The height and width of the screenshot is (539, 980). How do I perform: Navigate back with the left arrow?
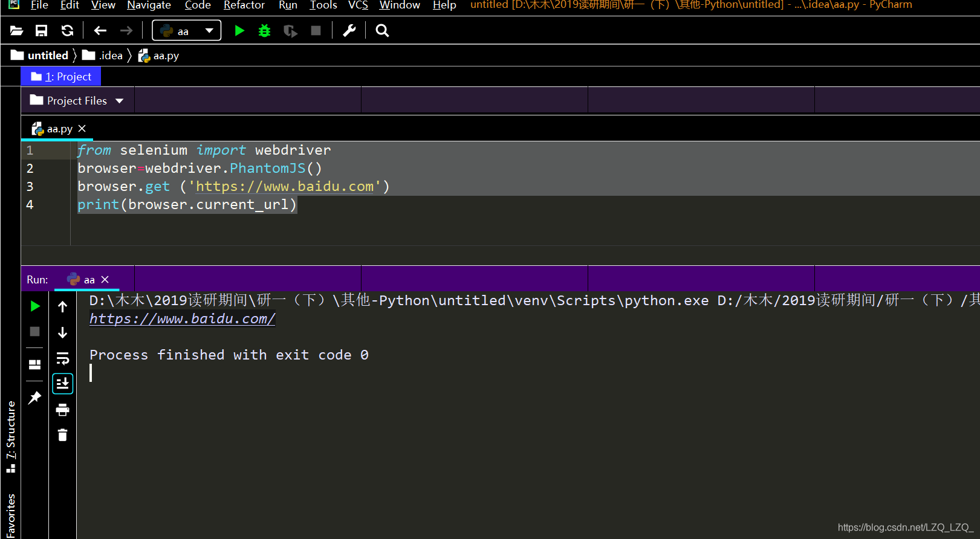(100, 31)
